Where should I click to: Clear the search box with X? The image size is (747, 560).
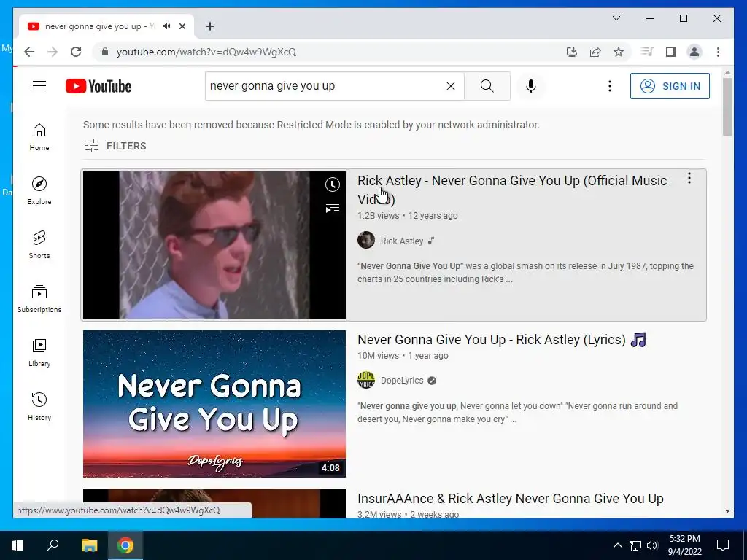[x=451, y=86]
